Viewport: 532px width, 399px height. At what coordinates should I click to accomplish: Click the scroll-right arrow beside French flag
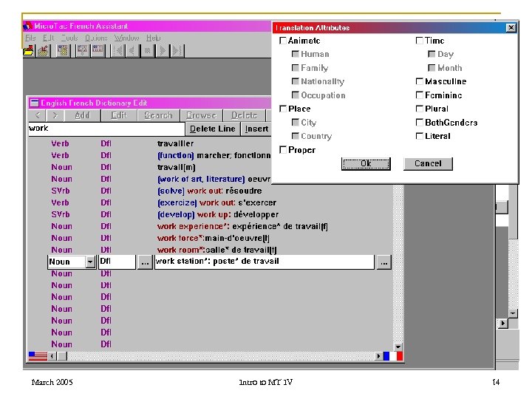pyautogui.click(x=378, y=356)
